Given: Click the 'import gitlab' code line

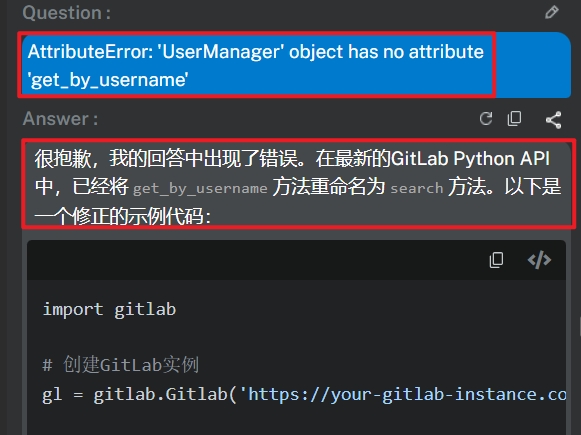Looking at the screenshot, I should point(109,309).
